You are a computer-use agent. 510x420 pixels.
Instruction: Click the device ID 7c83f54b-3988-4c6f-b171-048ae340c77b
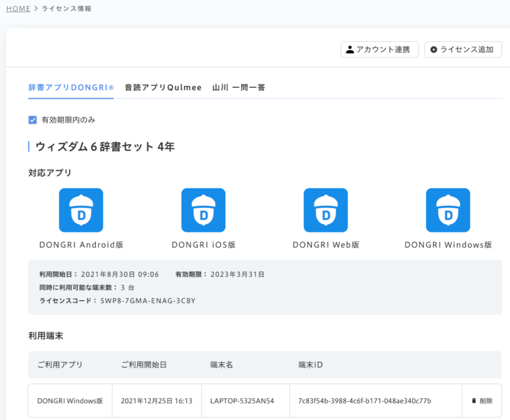point(364,401)
